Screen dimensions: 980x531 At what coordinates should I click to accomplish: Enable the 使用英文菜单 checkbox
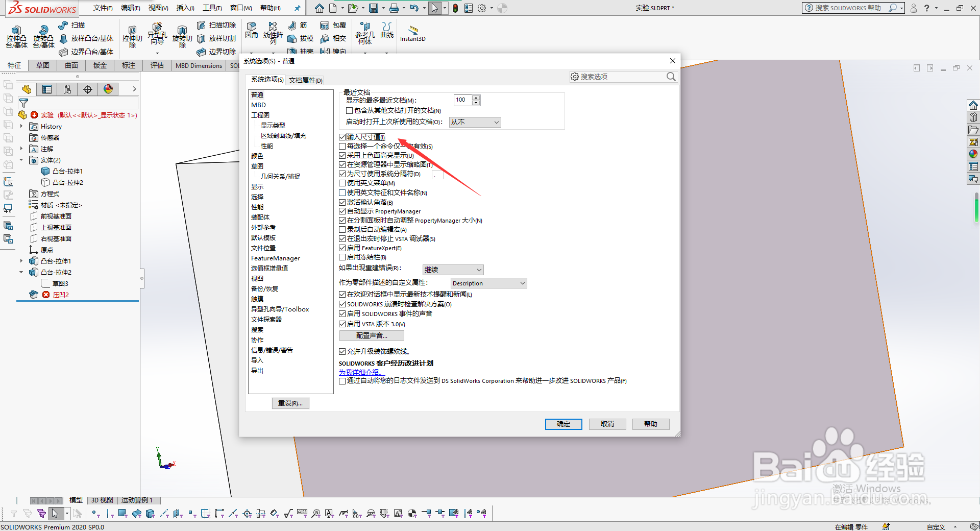coord(342,183)
